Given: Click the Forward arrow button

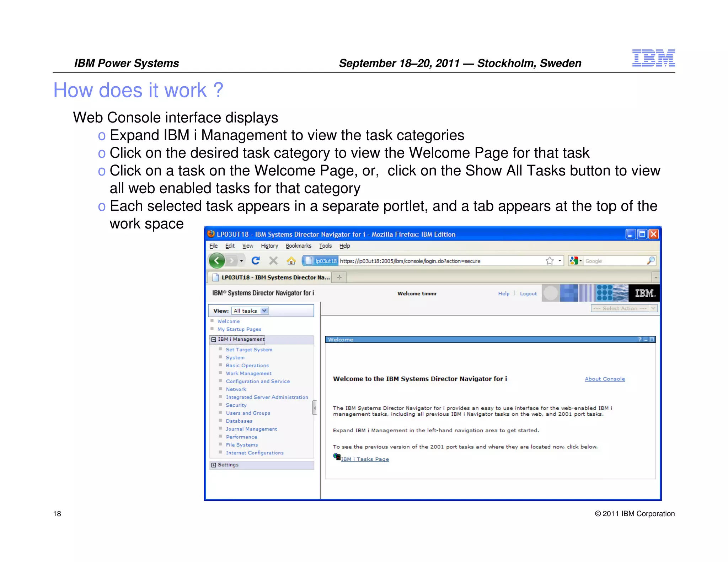Looking at the screenshot, I should [x=231, y=261].
